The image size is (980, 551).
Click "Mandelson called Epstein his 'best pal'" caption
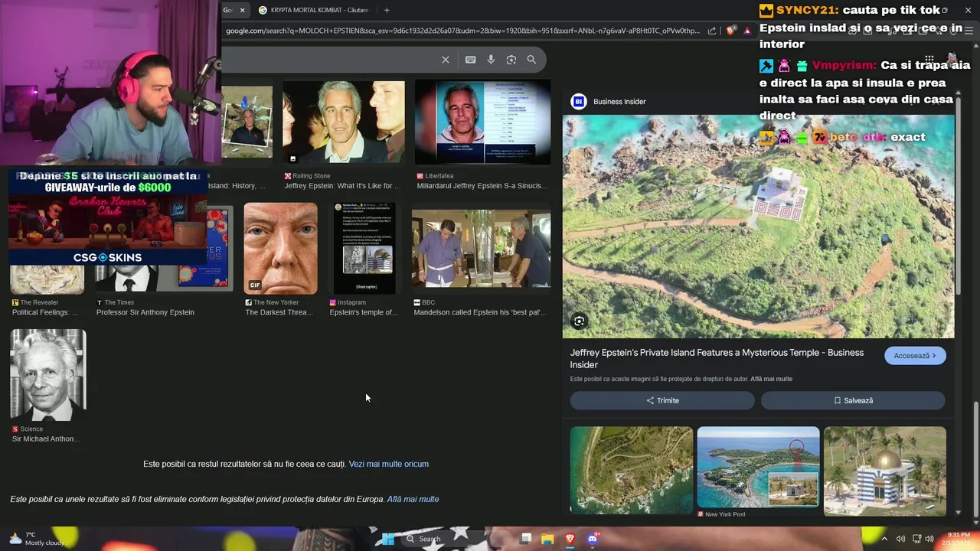click(480, 312)
